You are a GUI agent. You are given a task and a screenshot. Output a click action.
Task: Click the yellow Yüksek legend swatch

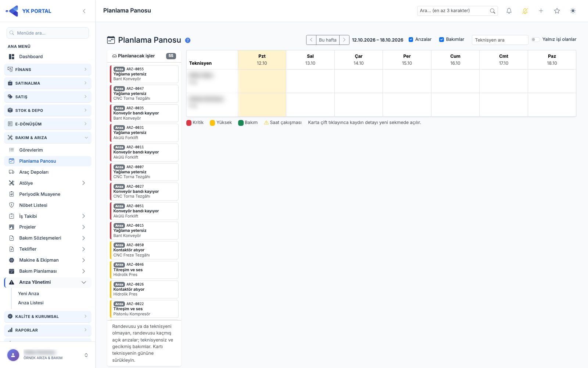[x=212, y=123]
